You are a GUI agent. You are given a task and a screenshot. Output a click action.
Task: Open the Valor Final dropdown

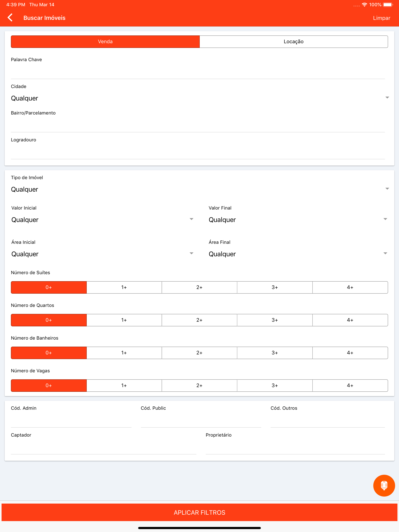(298, 220)
